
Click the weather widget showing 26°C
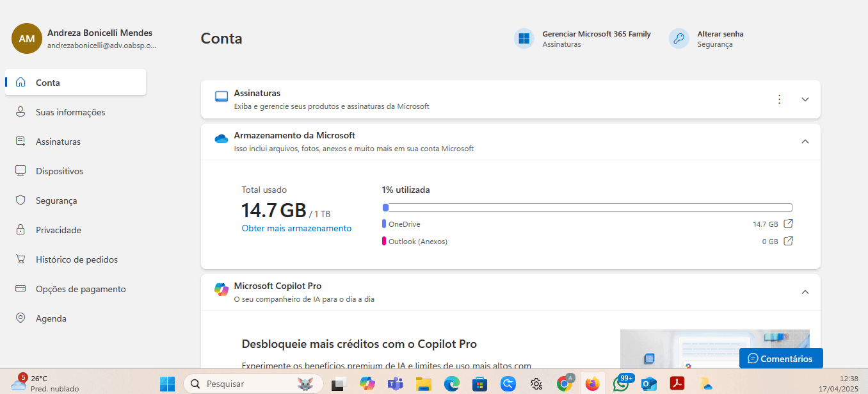point(45,383)
